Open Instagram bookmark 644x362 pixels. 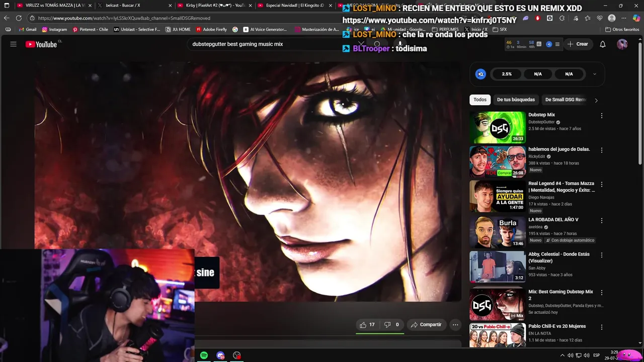coord(54,30)
